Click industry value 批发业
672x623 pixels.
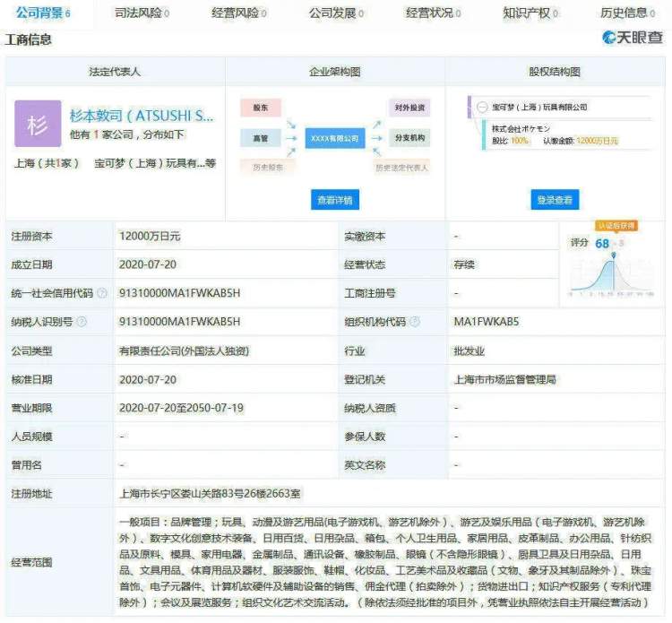tap(470, 351)
